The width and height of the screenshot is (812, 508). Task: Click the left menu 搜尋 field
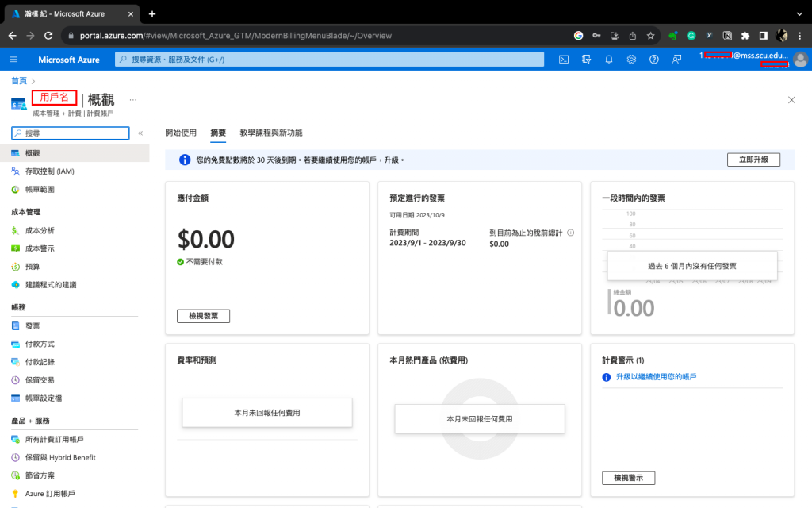click(x=71, y=133)
